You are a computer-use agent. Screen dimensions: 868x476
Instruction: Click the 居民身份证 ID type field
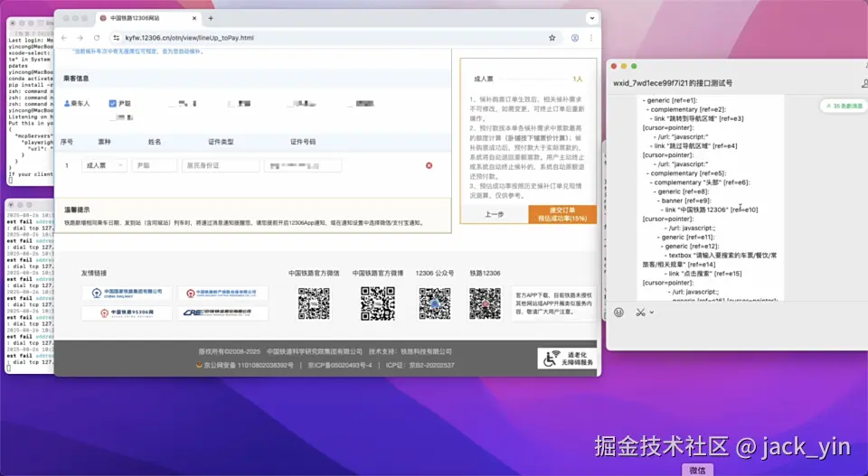[221, 165]
